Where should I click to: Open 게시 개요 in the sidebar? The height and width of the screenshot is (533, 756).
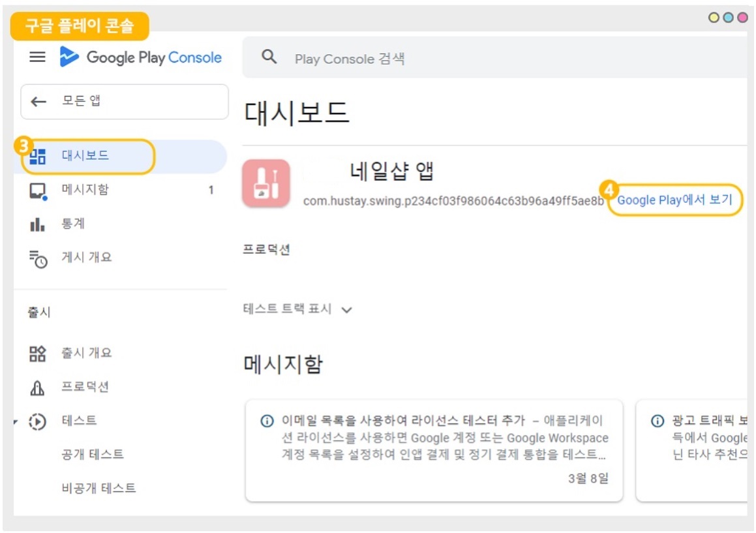[121, 257]
